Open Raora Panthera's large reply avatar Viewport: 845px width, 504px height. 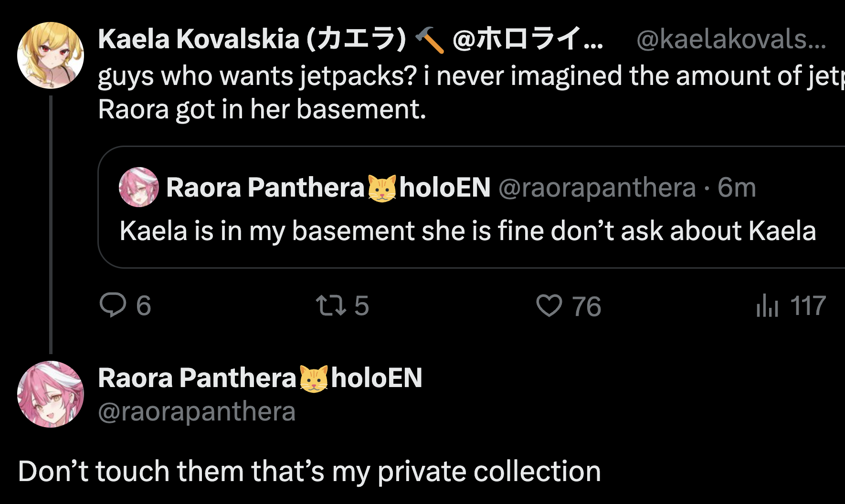coord(51,394)
